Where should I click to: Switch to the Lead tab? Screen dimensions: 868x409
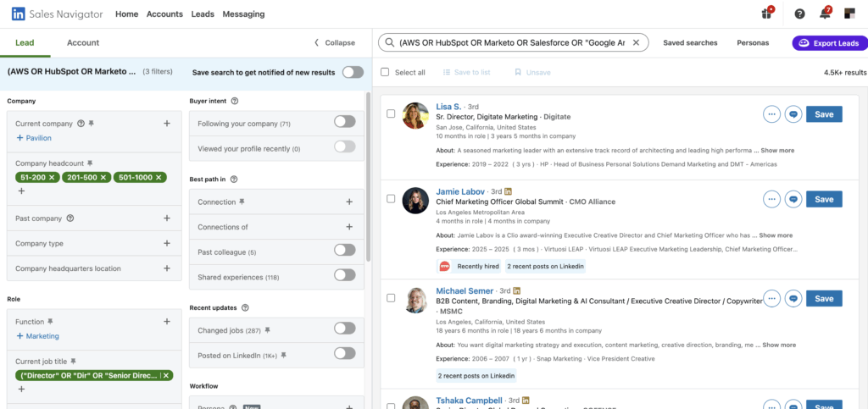pyautogui.click(x=25, y=42)
